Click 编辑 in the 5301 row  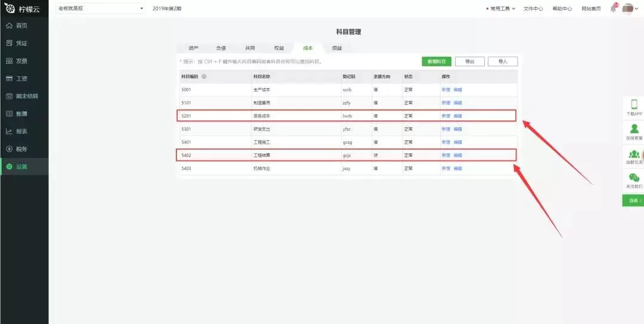click(457, 129)
